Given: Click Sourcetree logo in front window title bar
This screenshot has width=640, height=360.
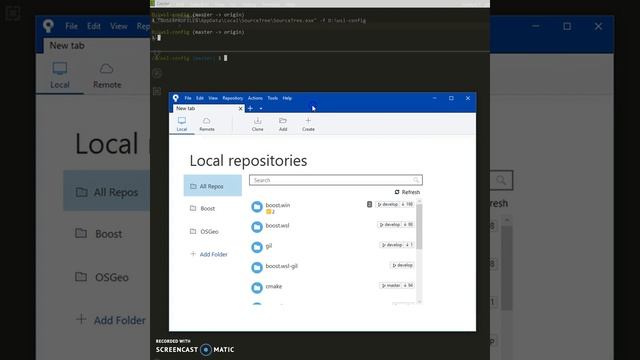Looking at the screenshot, I should coord(176,98).
